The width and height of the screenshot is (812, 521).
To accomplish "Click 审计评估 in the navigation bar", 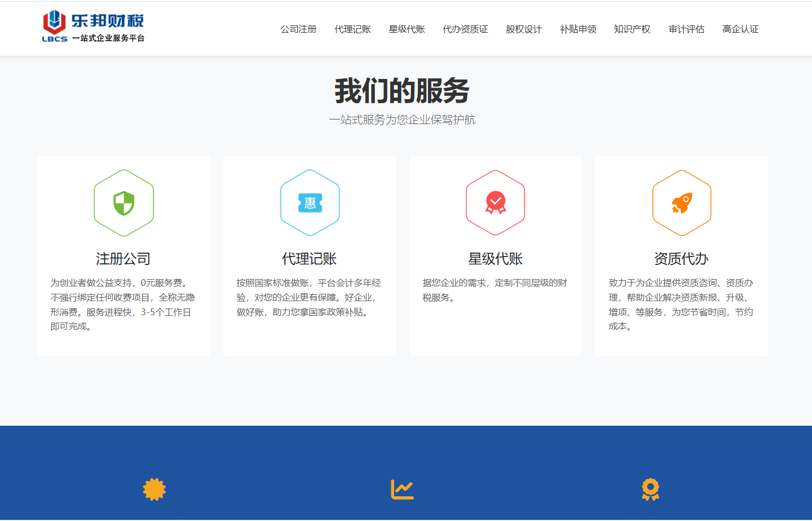I will tap(686, 29).
